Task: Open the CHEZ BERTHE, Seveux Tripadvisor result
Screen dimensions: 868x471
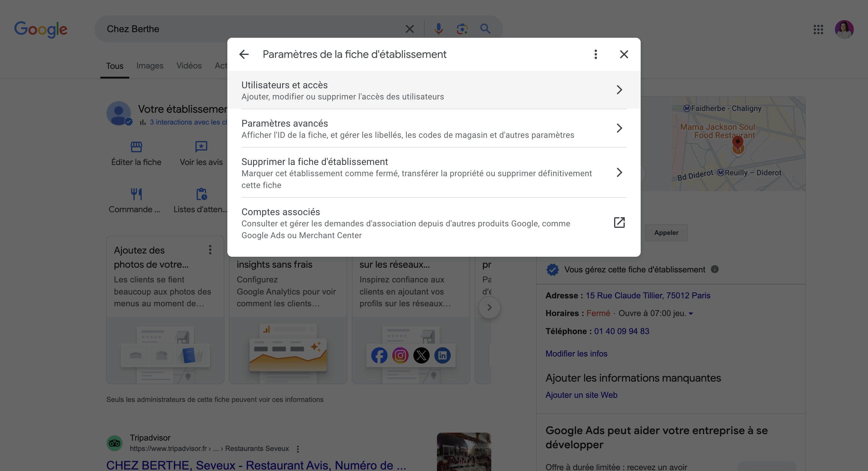Action: coord(256,465)
